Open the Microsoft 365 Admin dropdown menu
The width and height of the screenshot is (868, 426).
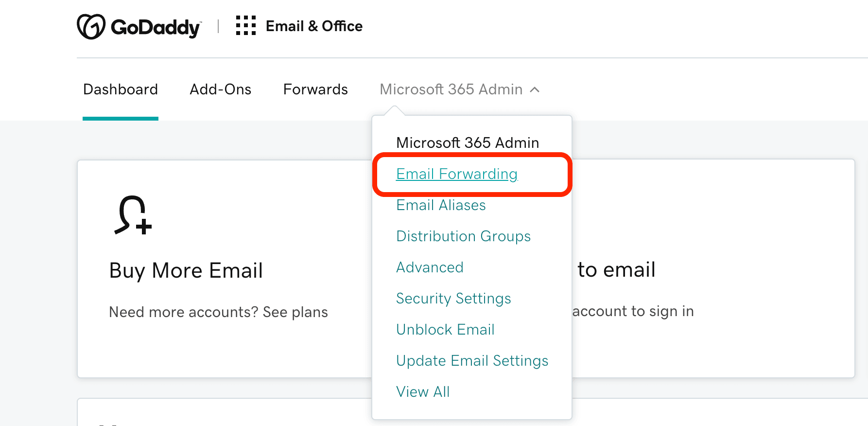click(451, 89)
